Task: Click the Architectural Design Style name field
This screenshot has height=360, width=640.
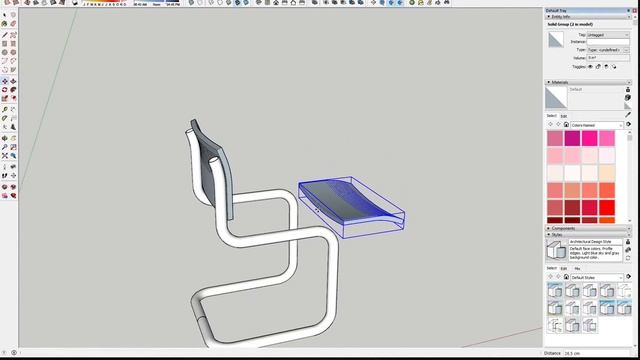Action: pos(596,242)
